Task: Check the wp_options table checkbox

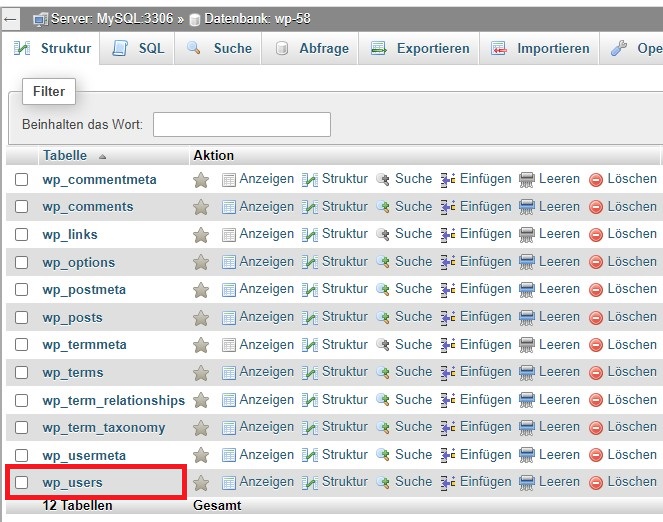Action: 22,262
